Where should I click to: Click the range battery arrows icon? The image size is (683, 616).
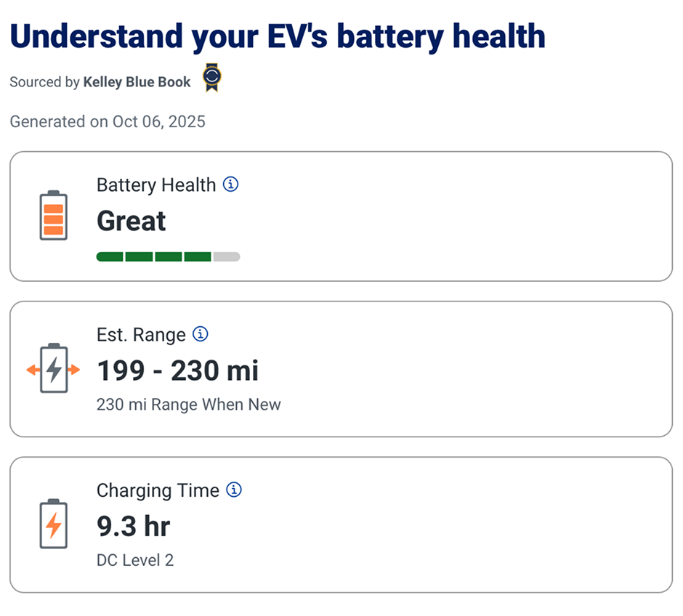[53, 369]
